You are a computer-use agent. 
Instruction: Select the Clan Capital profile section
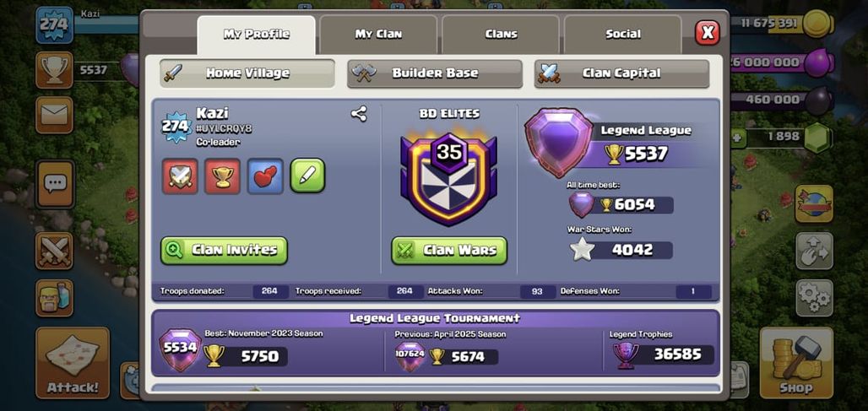(621, 73)
